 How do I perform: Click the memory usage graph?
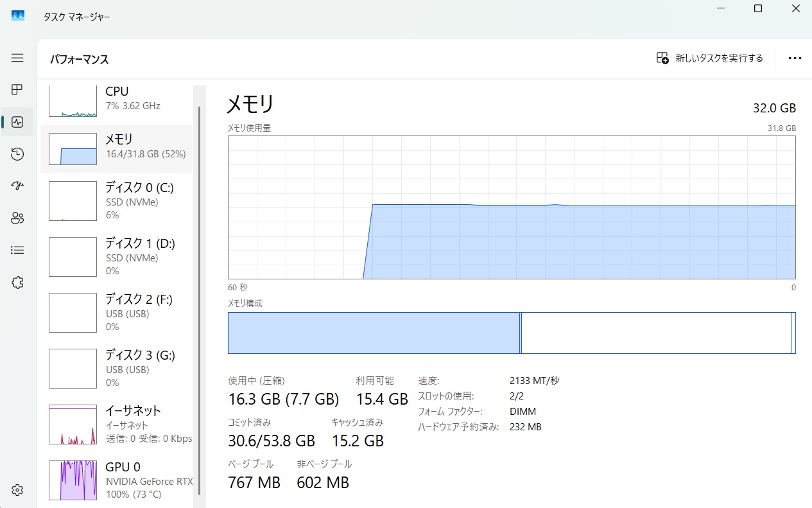coord(512,207)
